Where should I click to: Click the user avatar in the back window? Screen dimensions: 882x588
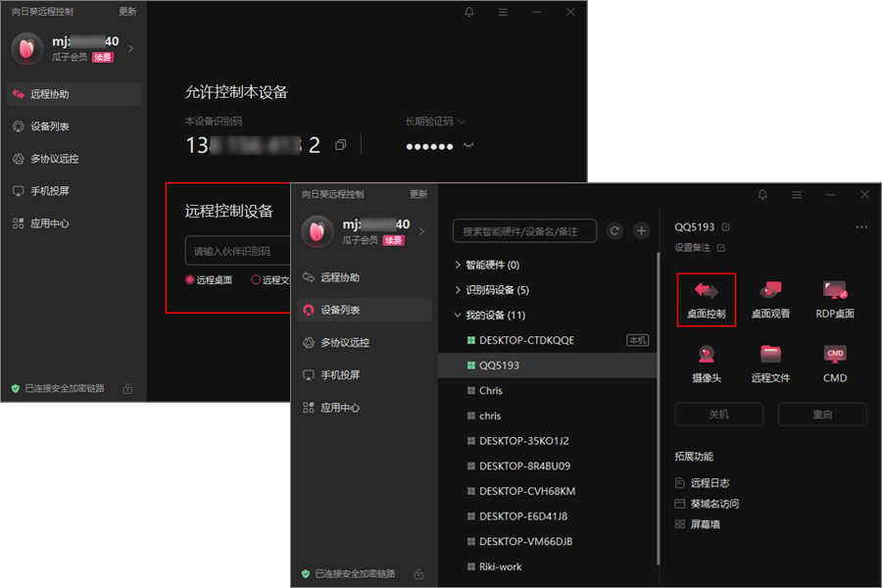click(x=27, y=49)
